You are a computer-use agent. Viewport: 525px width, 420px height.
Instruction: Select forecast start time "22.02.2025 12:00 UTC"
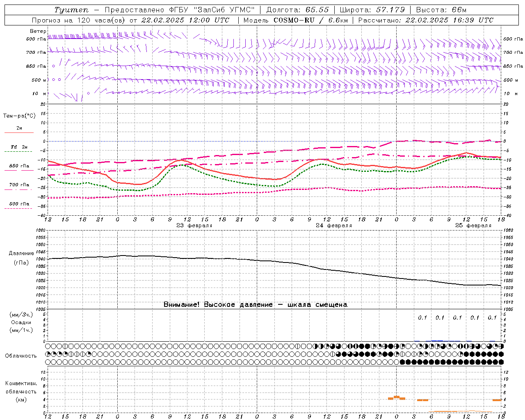tap(185, 20)
